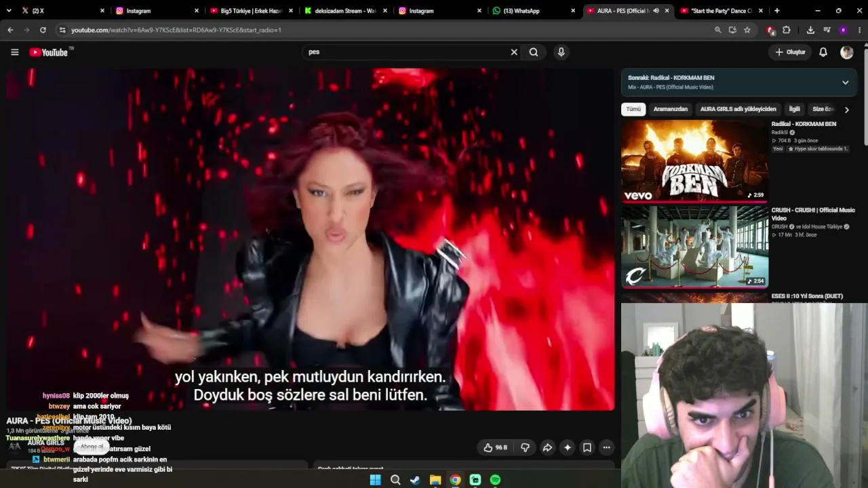Open the KORKMAM BEN video thumbnail

click(694, 161)
